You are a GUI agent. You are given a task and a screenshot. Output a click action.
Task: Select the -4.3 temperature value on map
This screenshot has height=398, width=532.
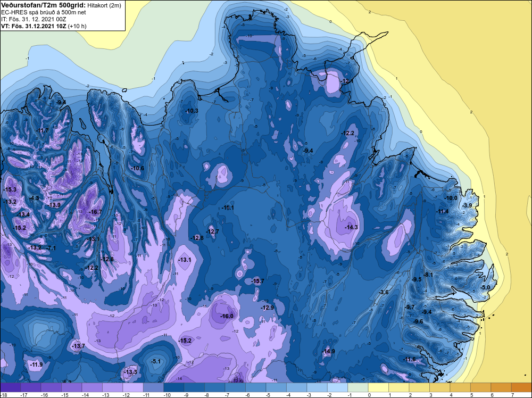pyautogui.click(x=34, y=198)
